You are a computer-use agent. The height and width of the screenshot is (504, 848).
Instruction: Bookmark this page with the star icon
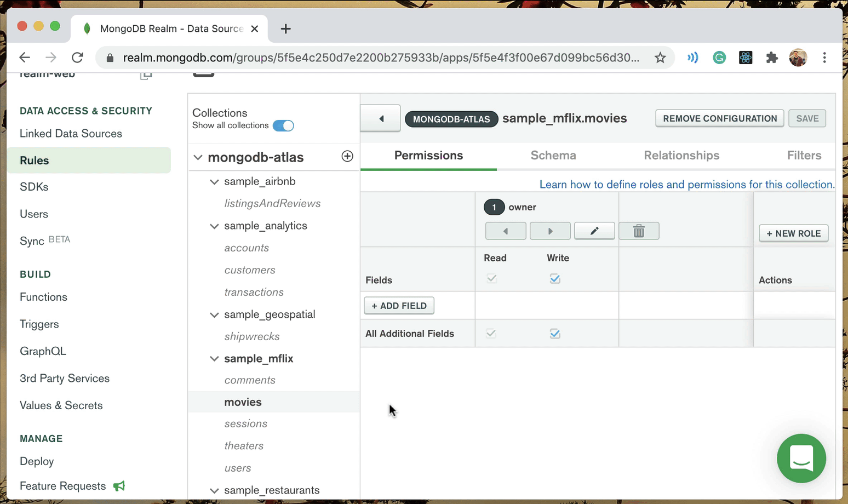point(660,58)
